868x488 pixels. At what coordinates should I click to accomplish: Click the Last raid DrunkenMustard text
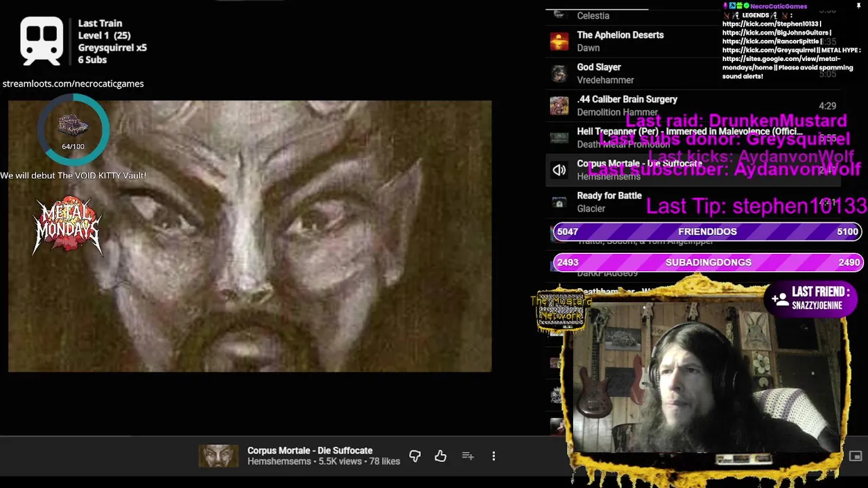[x=736, y=121]
